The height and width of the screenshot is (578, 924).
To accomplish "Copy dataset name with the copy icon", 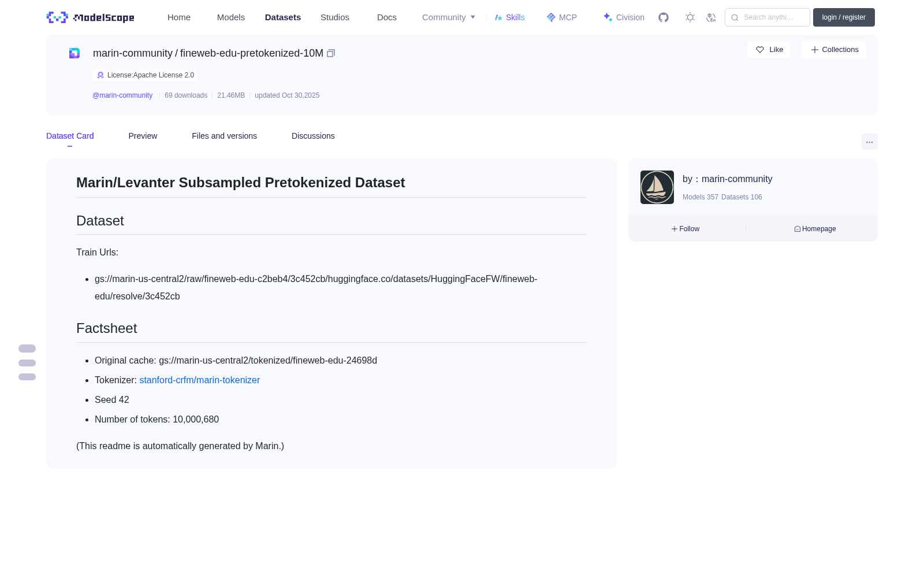I will coord(331,53).
